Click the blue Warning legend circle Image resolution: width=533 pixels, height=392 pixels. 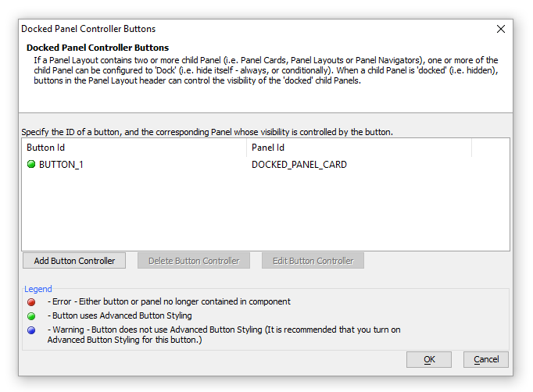pos(31,330)
